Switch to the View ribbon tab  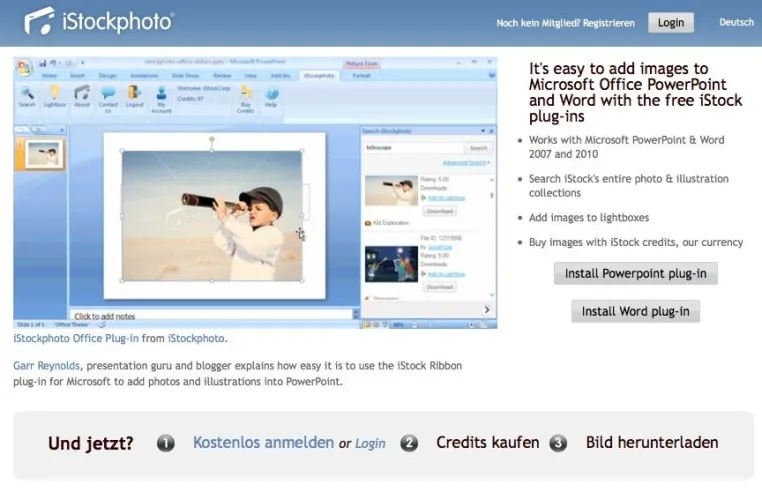pyautogui.click(x=250, y=75)
